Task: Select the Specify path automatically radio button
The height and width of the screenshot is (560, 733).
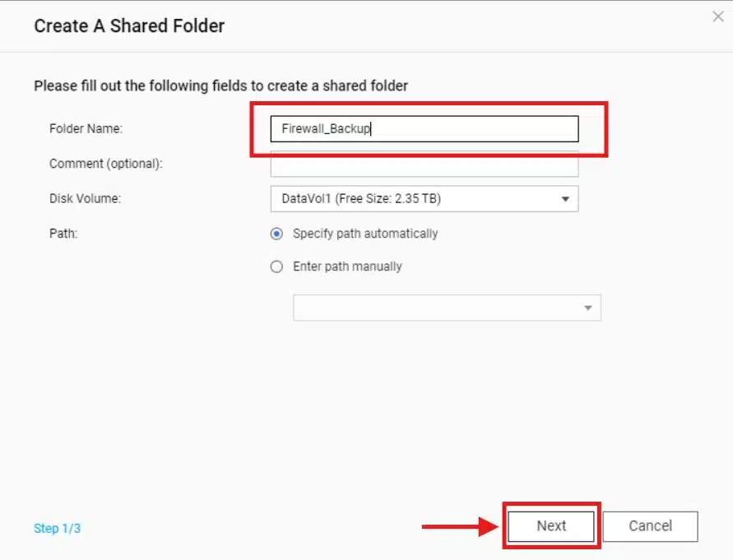Action: 276,234
